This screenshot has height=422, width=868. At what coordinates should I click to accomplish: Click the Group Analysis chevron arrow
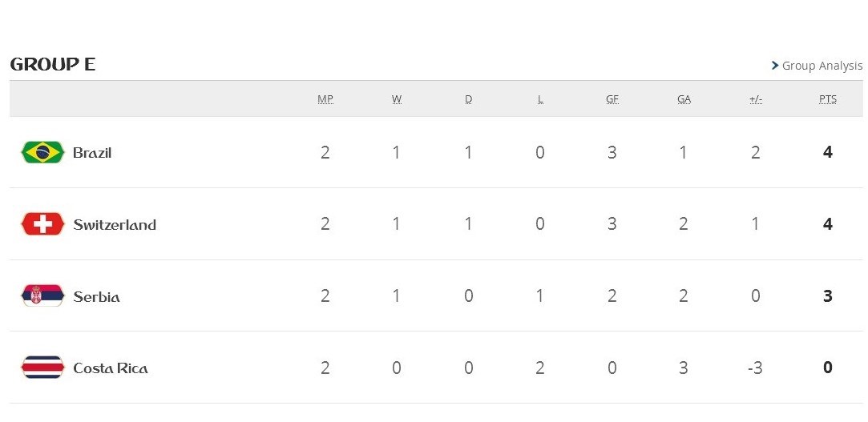pos(775,66)
